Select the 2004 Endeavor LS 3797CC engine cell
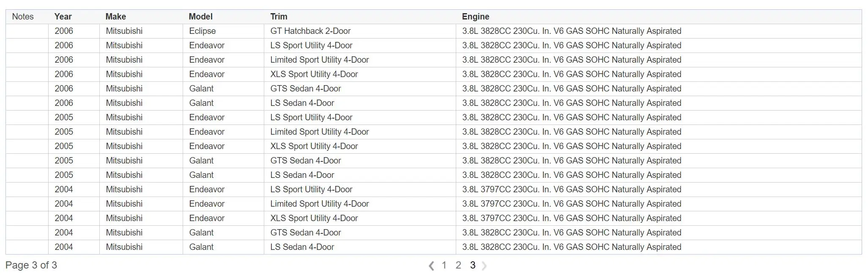Viewport: 868px width, 277px height. (659, 189)
